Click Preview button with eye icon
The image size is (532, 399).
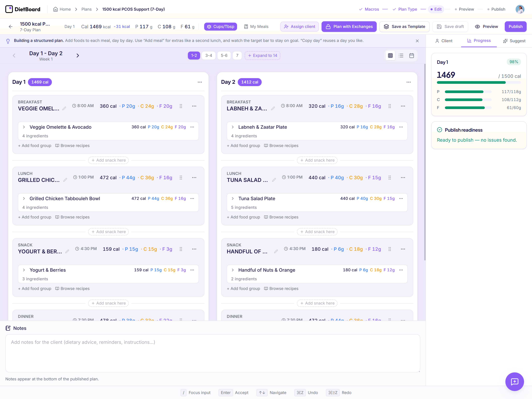[486, 27]
